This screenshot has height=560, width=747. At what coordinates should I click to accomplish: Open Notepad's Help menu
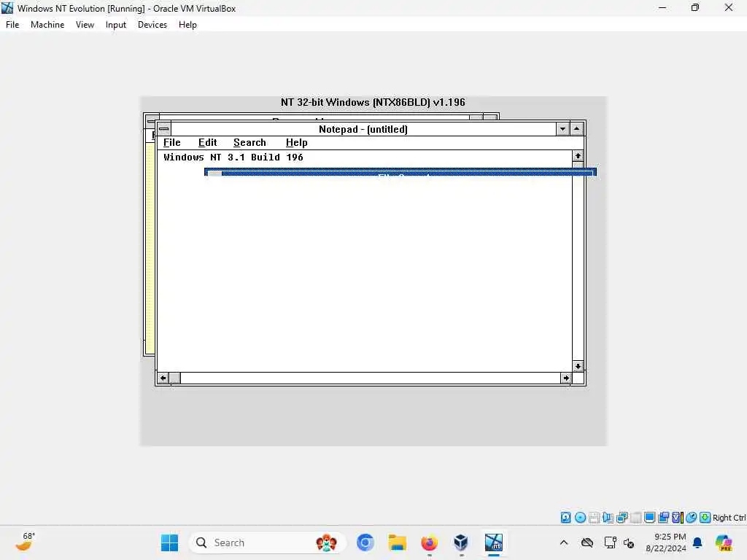296,142
